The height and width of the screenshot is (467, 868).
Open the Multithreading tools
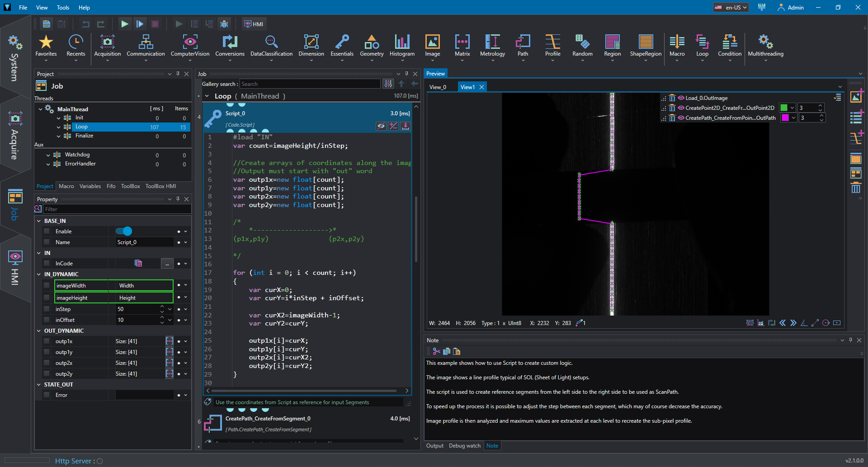pos(765,46)
